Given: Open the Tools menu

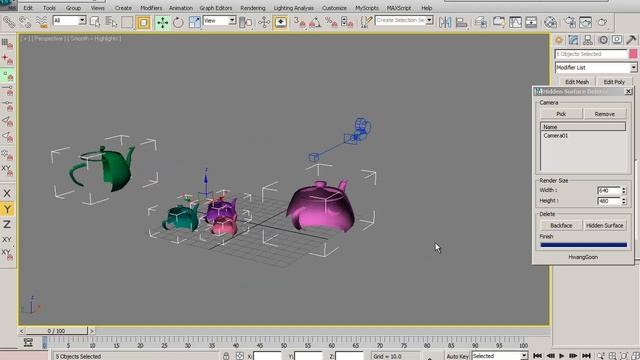Looking at the screenshot, I should pyautogui.click(x=49, y=8).
